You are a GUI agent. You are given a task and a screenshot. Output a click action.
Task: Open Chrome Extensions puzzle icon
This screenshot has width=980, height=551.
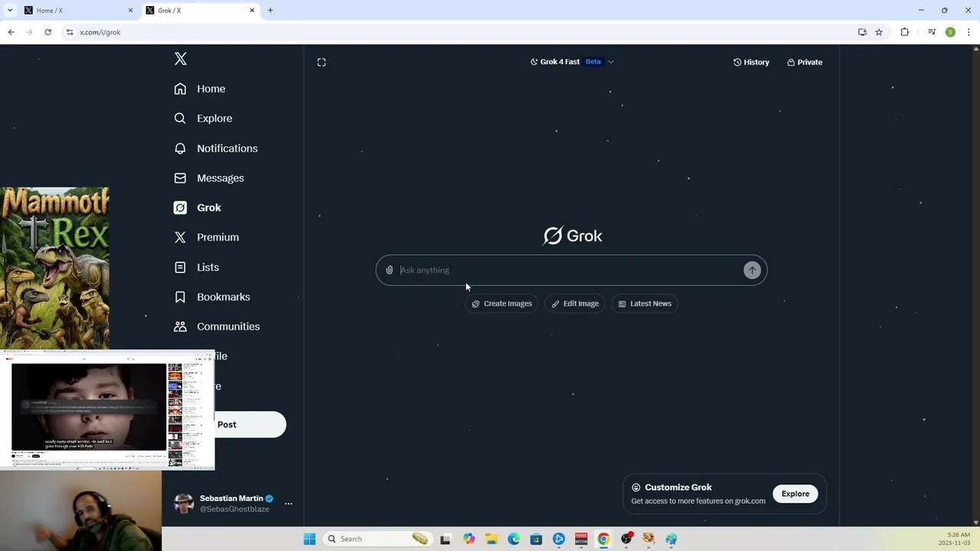pos(905,32)
